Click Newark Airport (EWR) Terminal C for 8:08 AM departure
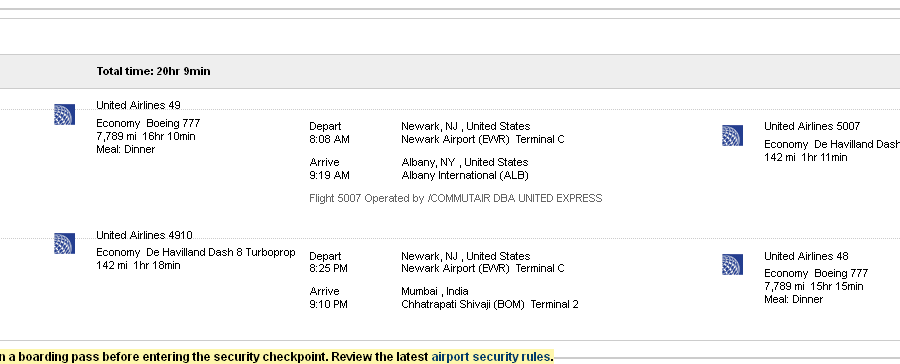The image size is (900, 364). pos(483,139)
